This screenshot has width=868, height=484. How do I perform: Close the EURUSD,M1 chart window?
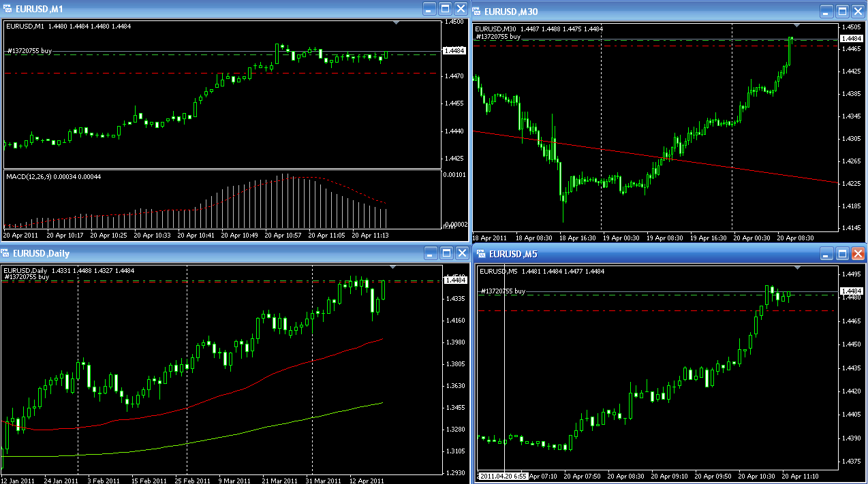(461, 8)
